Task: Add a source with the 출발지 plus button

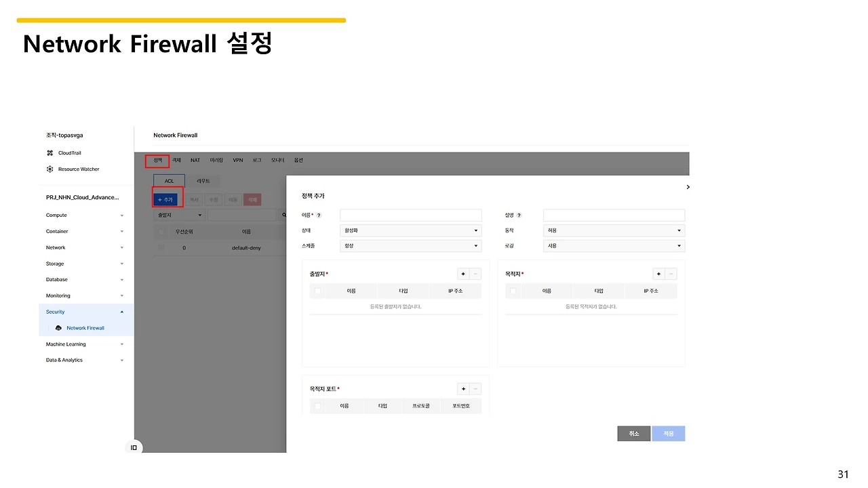Action: click(x=464, y=274)
